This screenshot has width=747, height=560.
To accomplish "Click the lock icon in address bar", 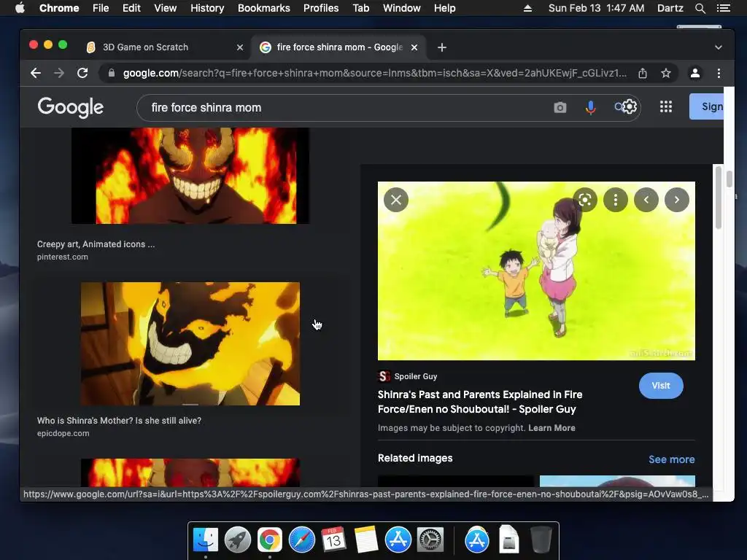I will click(x=112, y=73).
